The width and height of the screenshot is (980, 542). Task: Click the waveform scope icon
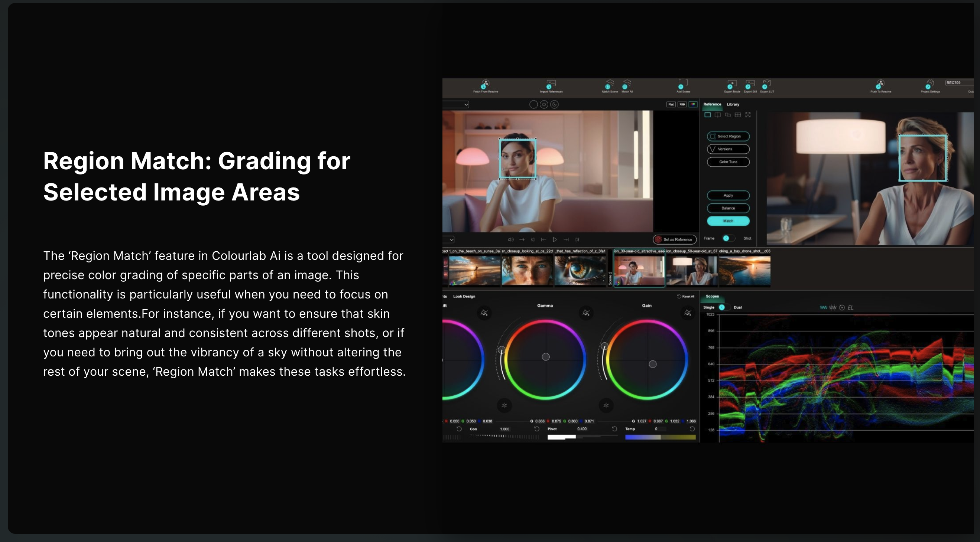(x=823, y=307)
